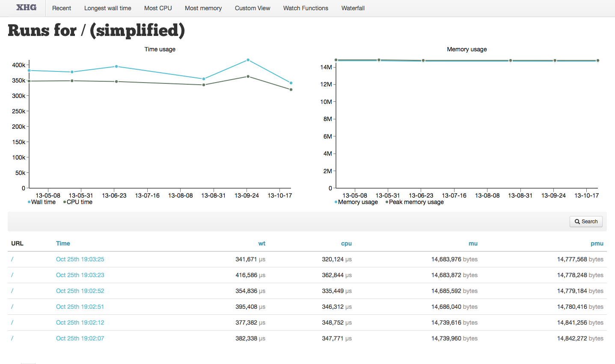Click URL slash in 19:02:07 row
Image resolution: width=615 pixels, height=364 pixels.
(12, 338)
